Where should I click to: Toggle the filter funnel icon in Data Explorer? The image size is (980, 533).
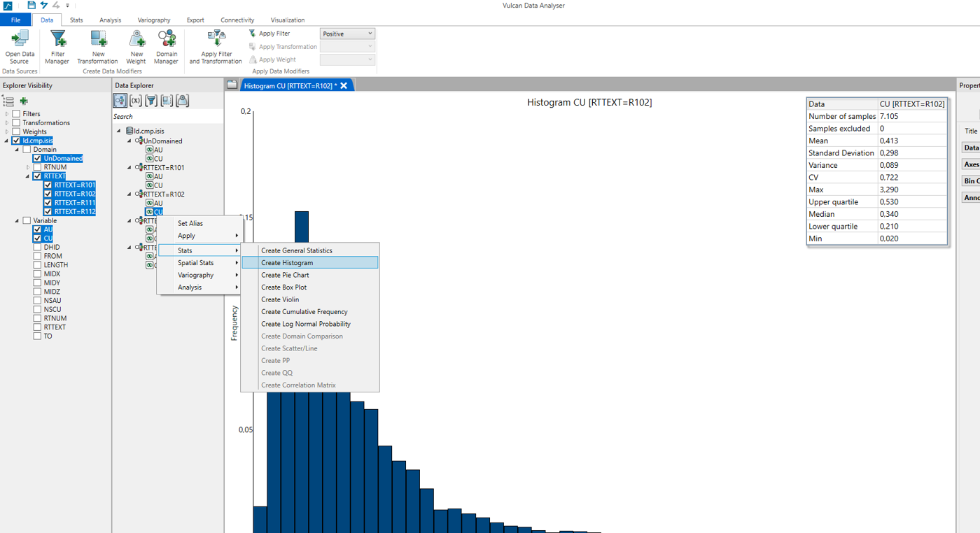pos(151,101)
